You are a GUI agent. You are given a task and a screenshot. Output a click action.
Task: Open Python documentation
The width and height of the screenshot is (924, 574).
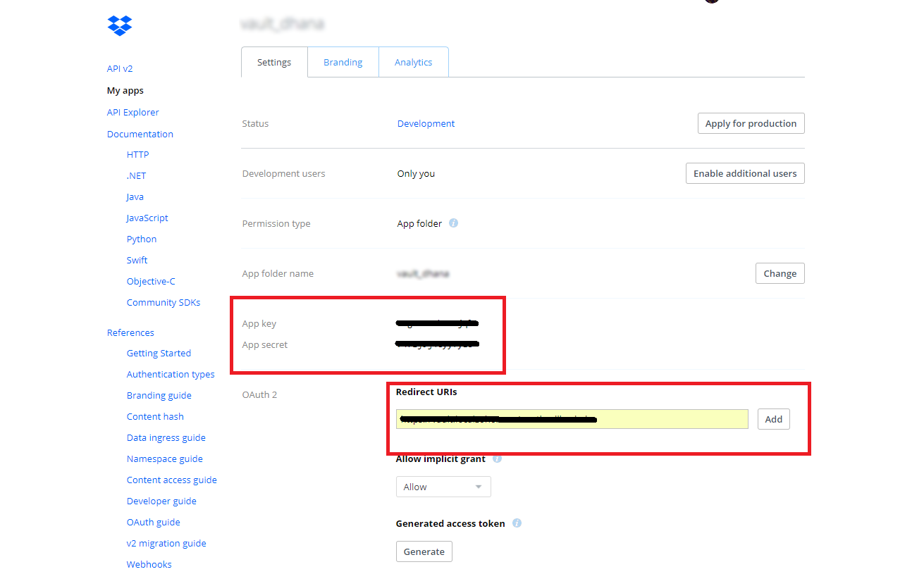tap(142, 239)
